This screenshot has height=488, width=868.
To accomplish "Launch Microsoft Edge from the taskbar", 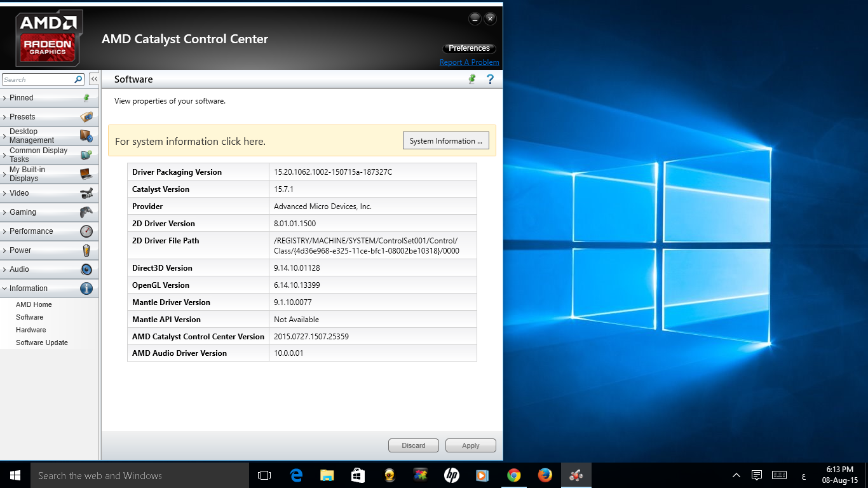I will click(296, 475).
